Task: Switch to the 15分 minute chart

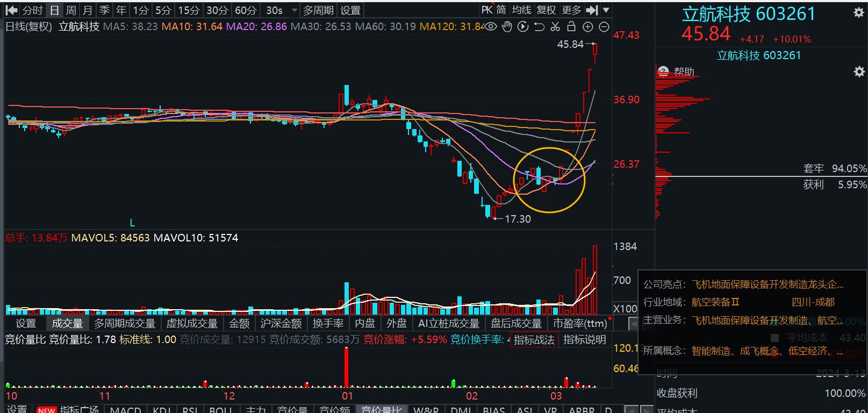Action: pyautogui.click(x=189, y=10)
